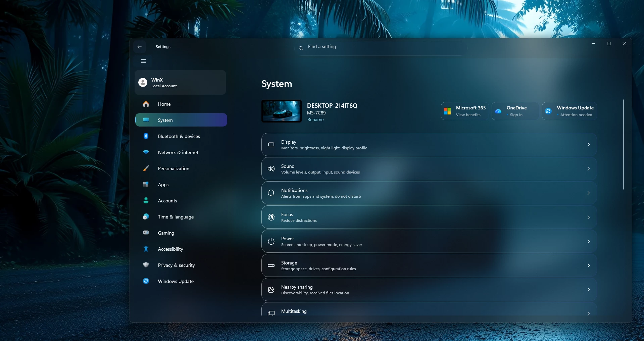Click OneDrive Sign In text
The image size is (644, 341).
pos(516,115)
